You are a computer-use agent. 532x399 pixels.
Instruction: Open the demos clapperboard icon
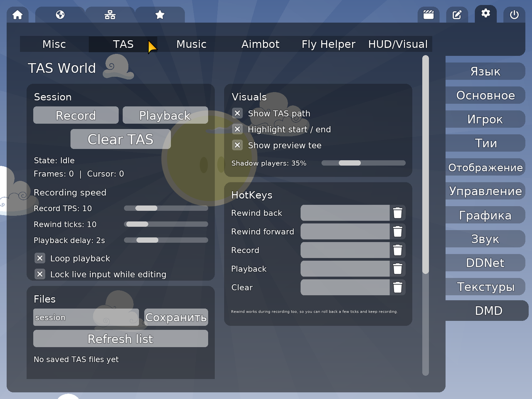(x=429, y=15)
